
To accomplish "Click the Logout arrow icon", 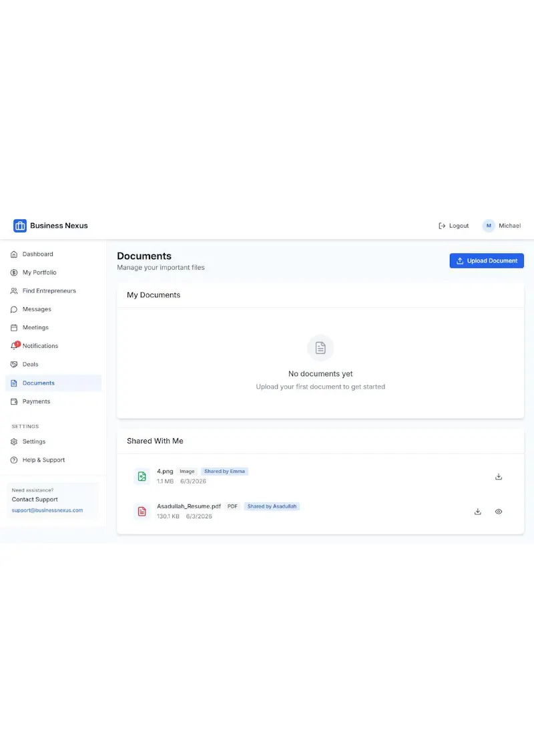I will click(x=442, y=226).
